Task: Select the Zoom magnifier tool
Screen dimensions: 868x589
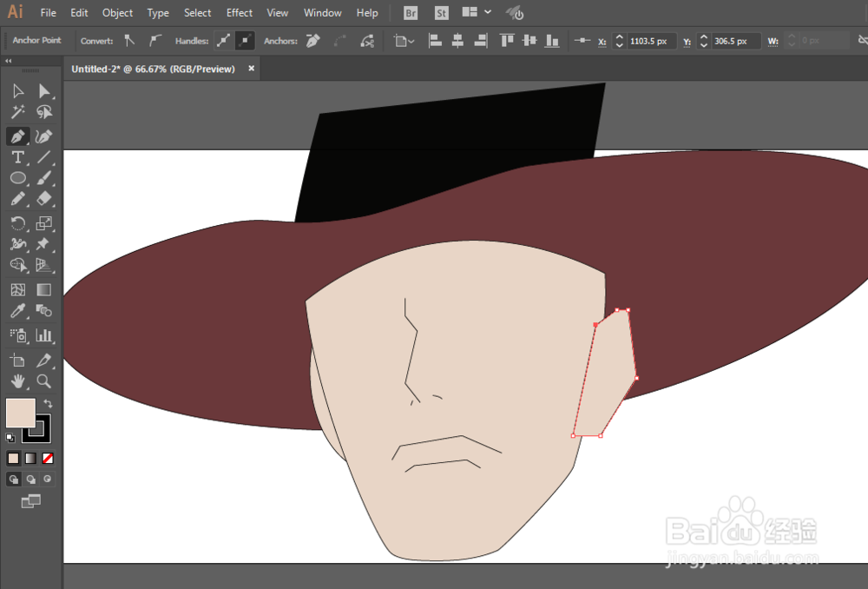Action: pos(44,381)
